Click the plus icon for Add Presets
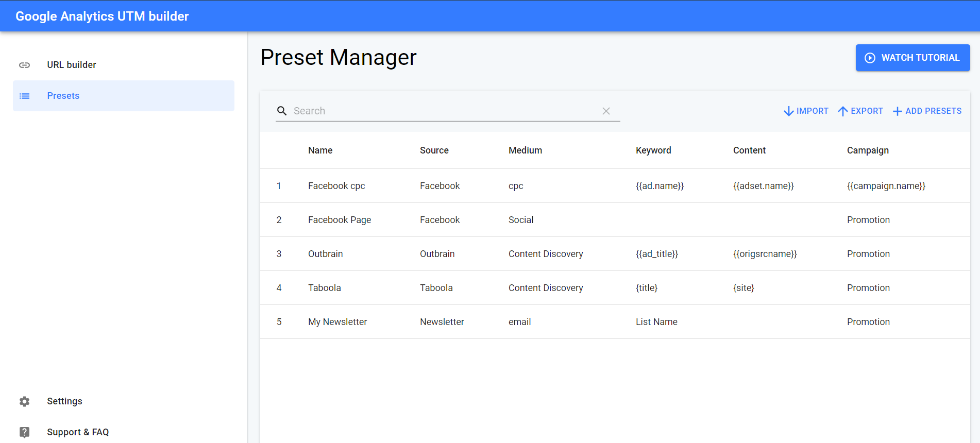This screenshot has height=443, width=980. point(897,111)
